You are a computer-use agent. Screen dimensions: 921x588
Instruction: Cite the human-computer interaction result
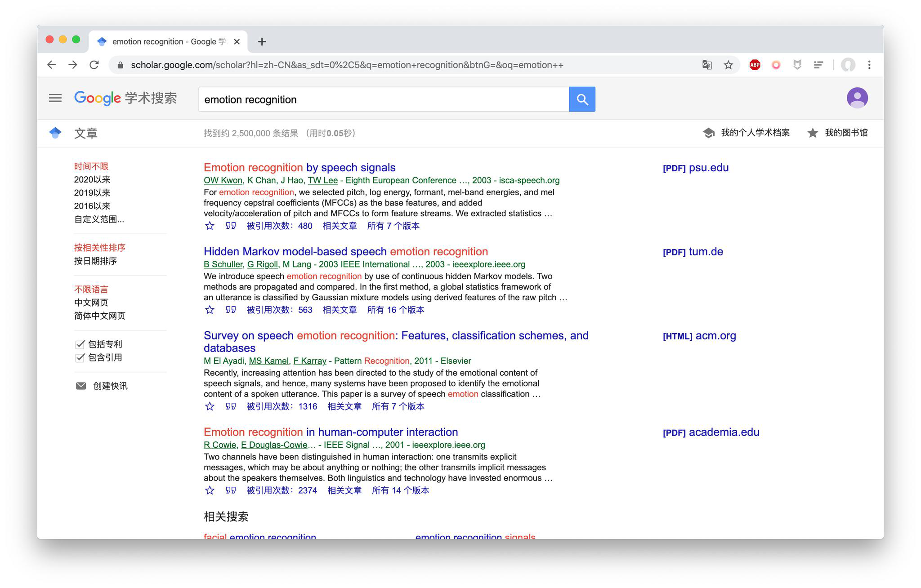tap(231, 490)
